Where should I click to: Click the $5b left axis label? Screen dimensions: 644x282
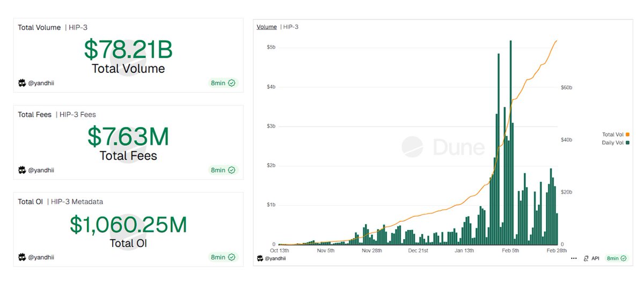click(x=271, y=47)
